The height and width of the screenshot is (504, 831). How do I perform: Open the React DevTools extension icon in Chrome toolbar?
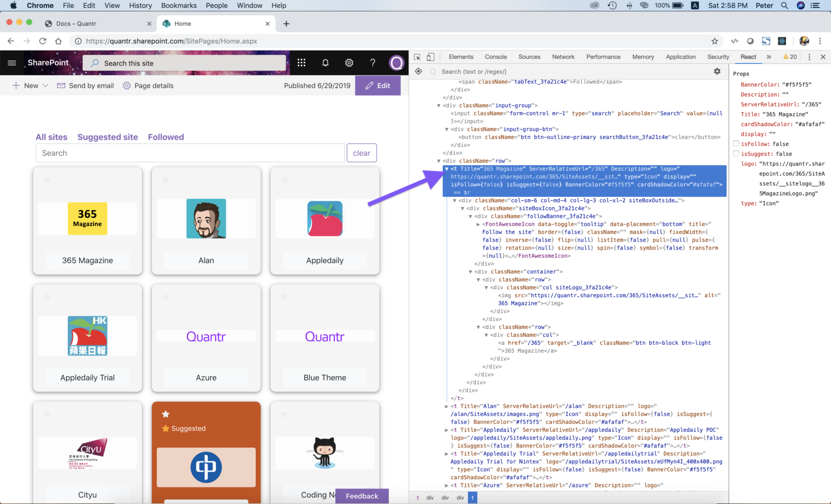click(x=782, y=41)
